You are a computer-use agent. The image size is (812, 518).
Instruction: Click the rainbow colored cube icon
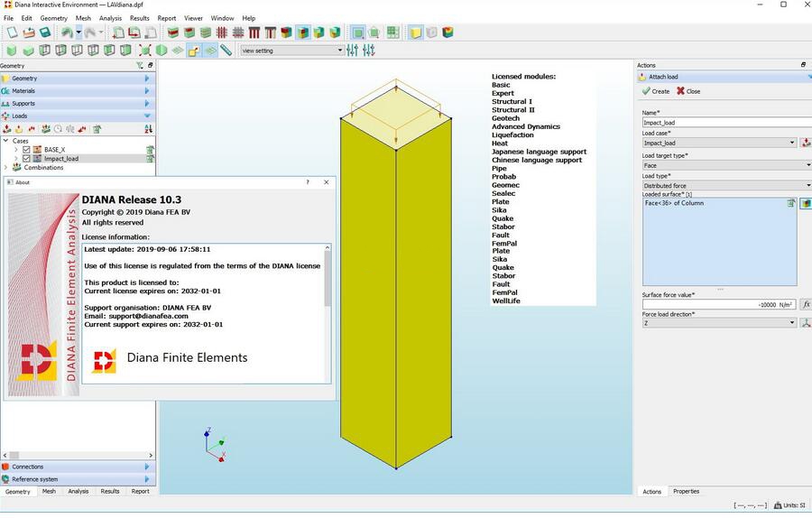448,32
